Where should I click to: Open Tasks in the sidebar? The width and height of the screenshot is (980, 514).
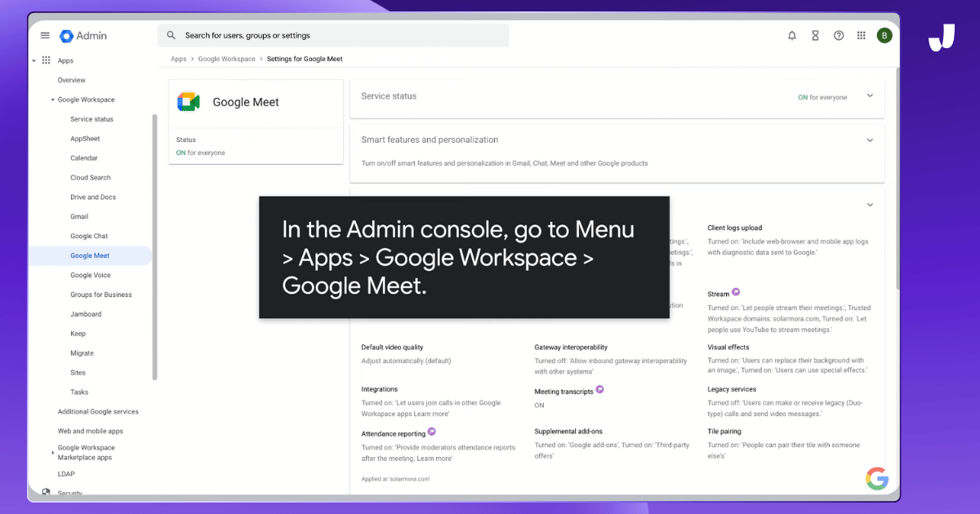[x=79, y=392]
